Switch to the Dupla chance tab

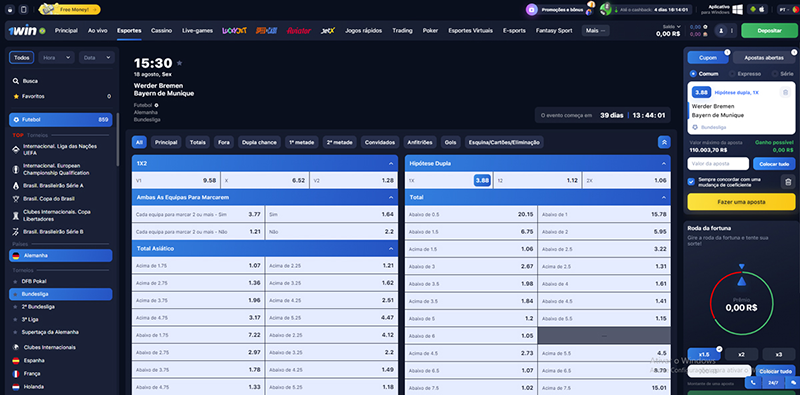click(259, 142)
